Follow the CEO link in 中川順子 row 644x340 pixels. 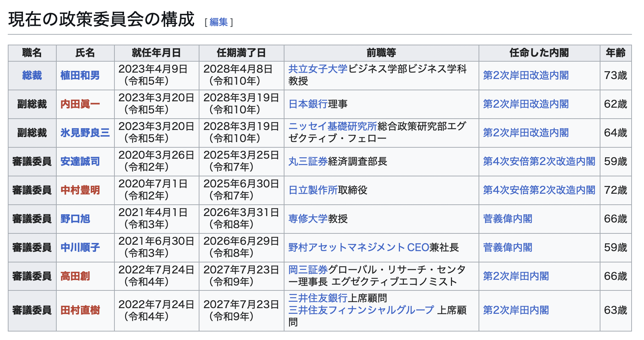(x=418, y=248)
